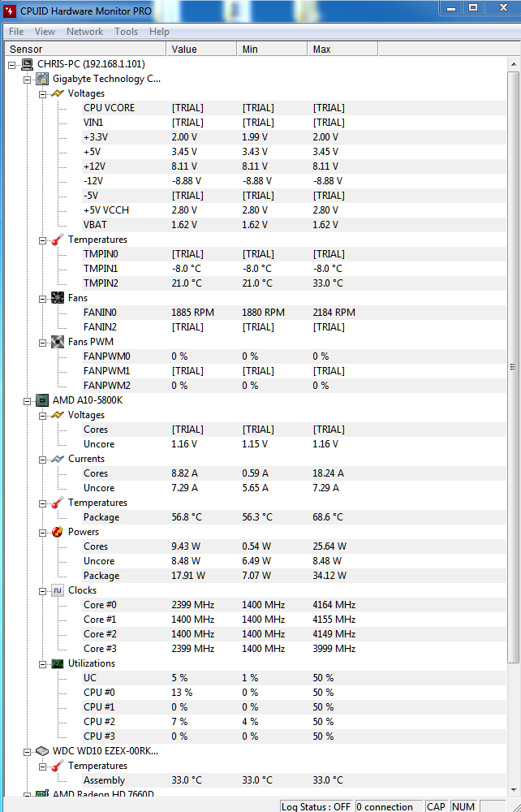Viewport: 521px width, 812px height.
Task: Collapse the Gigabyte Technology node
Action: pyautogui.click(x=27, y=80)
